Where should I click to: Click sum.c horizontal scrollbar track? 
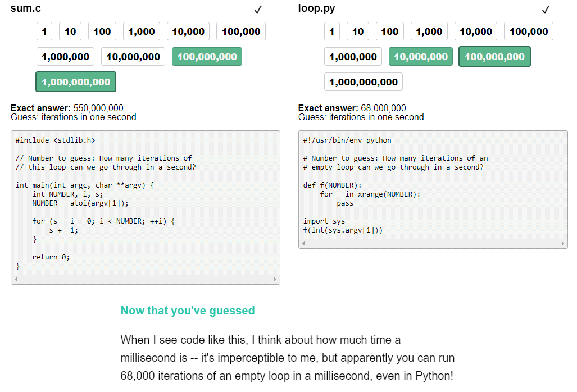(146, 280)
